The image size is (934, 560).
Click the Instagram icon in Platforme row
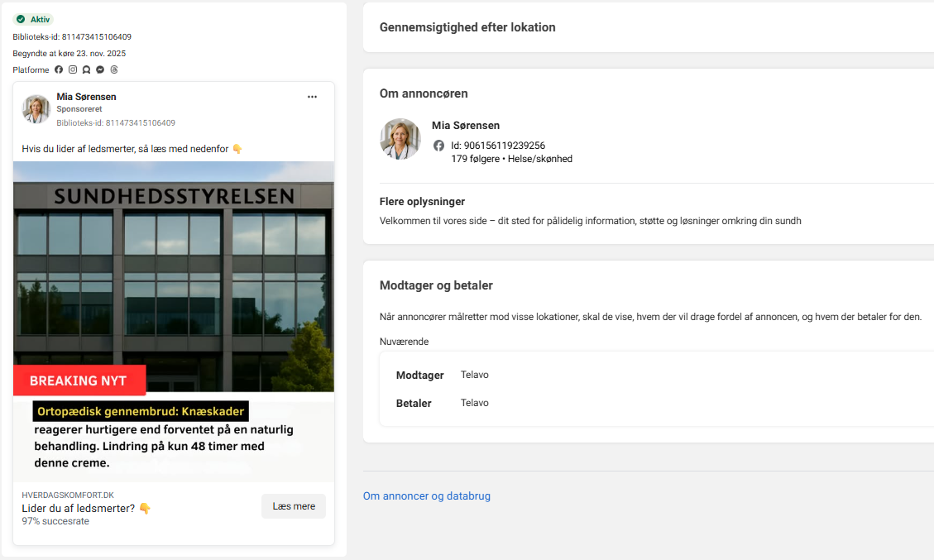coord(73,69)
